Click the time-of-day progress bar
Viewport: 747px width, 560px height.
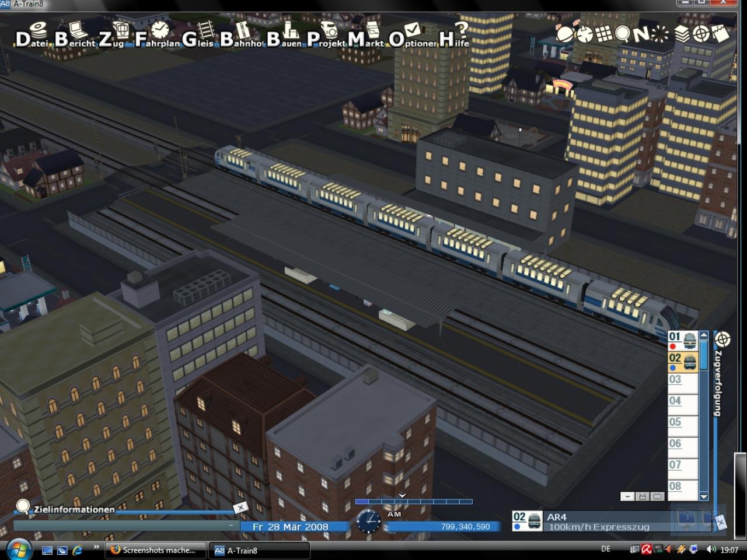(x=414, y=502)
